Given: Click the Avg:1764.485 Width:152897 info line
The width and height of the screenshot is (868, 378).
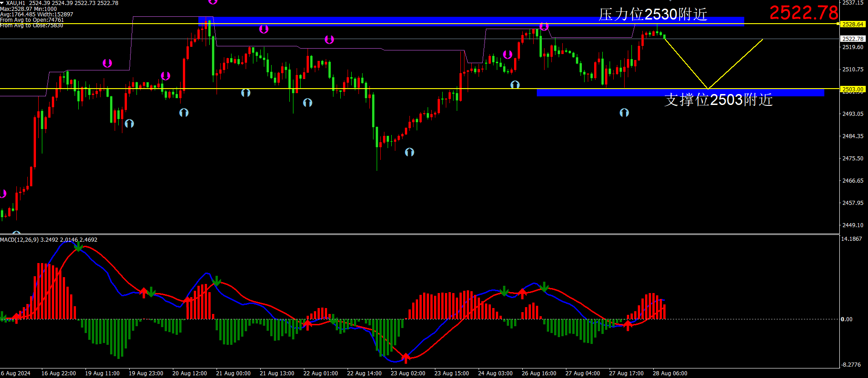Looking at the screenshot, I should (36, 15).
